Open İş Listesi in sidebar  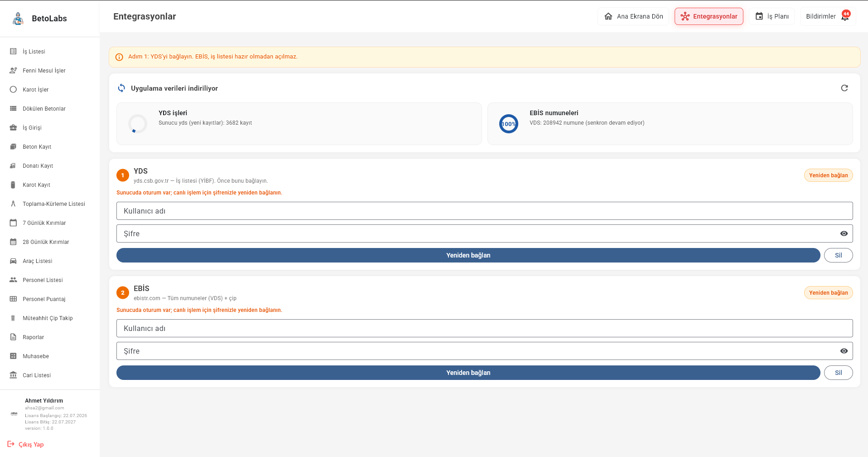click(x=50, y=52)
